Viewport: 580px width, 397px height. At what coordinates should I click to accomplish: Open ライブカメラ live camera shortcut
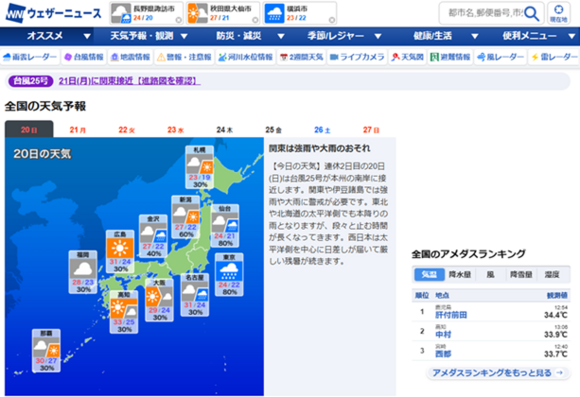click(357, 57)
